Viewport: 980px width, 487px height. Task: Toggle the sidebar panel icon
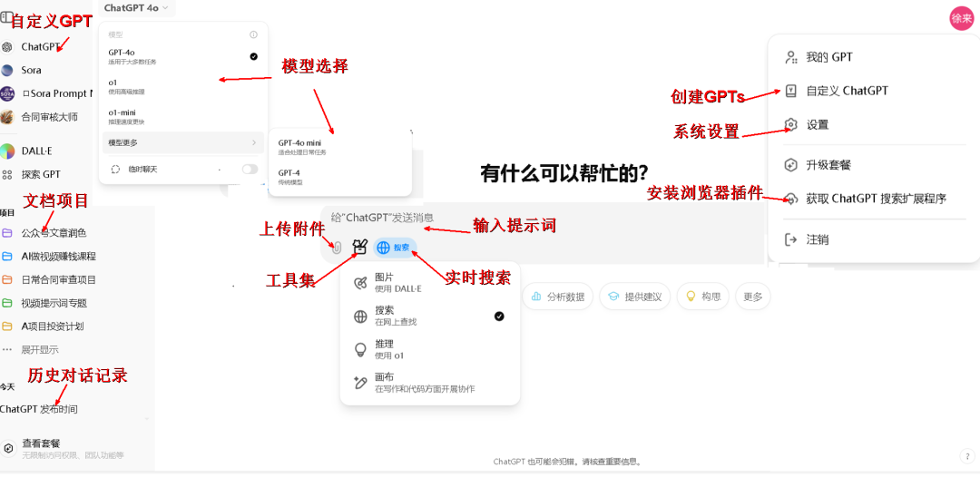[x=7, y=16]
